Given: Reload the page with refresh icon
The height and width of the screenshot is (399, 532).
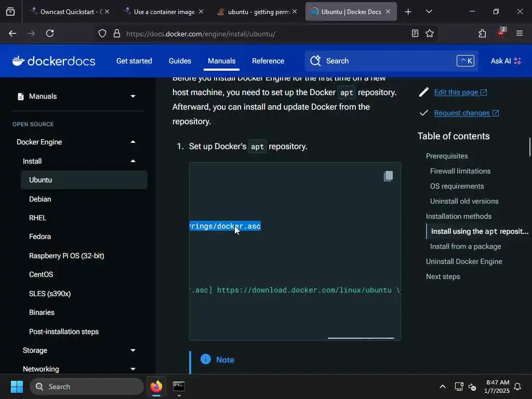Looking at the screenshot, I should (x=50, y=33).
